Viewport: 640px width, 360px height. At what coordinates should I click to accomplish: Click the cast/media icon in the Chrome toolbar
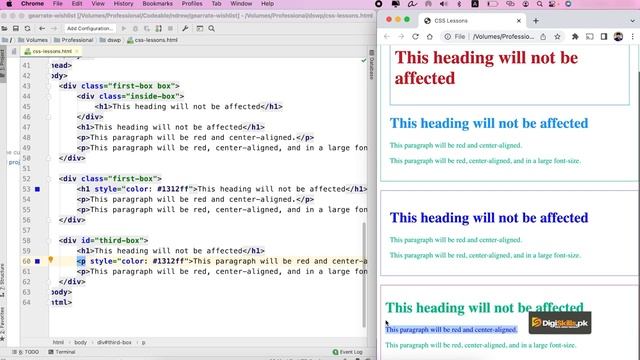590,37
